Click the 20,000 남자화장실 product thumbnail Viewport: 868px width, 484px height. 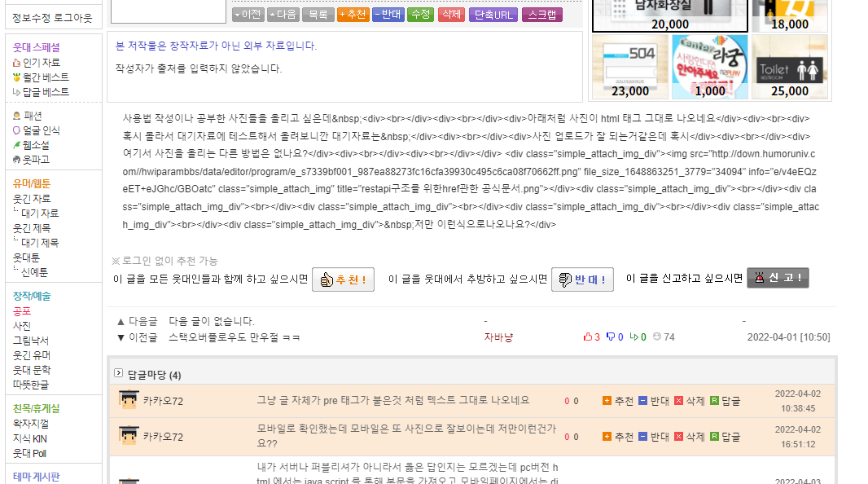[669, 15]
